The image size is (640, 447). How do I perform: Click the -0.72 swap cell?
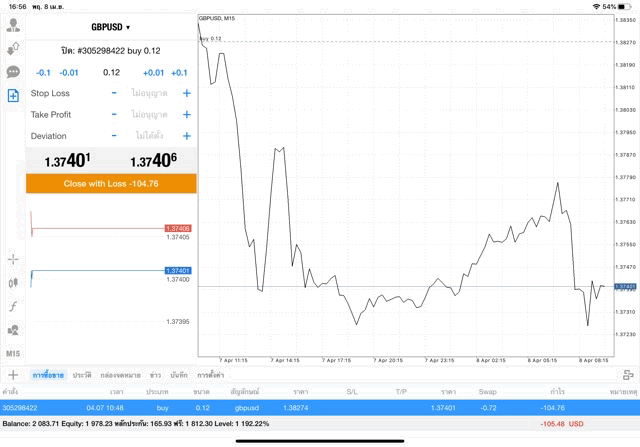click(x=488, y=407)
